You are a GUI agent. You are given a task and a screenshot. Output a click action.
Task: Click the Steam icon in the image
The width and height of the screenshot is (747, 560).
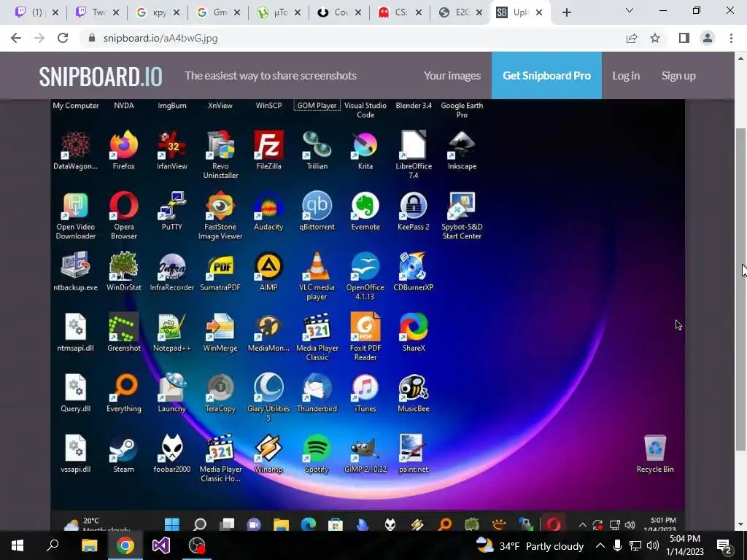pyautogui.click(x=124, y=448)
